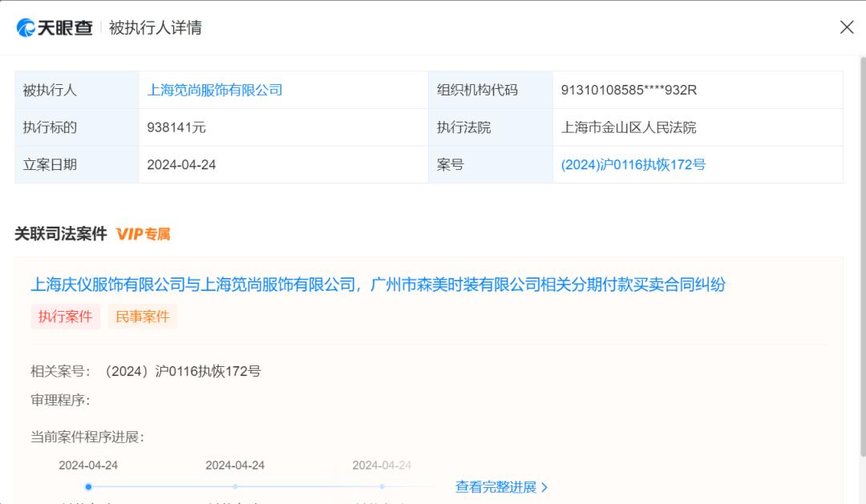Click the first timeline dot under 当前案件程序进展
Viewport: 866px width, 504px height.
click(x=88, y=487)
